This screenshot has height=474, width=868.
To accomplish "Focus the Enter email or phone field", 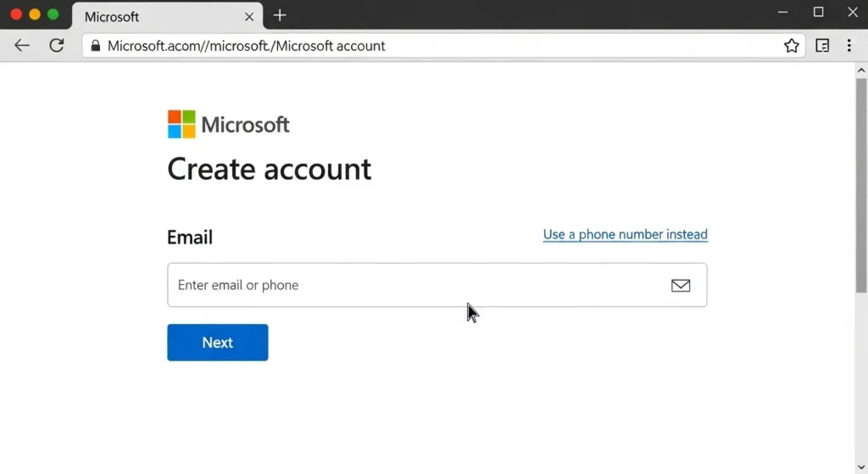I will click(x=437, y=285).
